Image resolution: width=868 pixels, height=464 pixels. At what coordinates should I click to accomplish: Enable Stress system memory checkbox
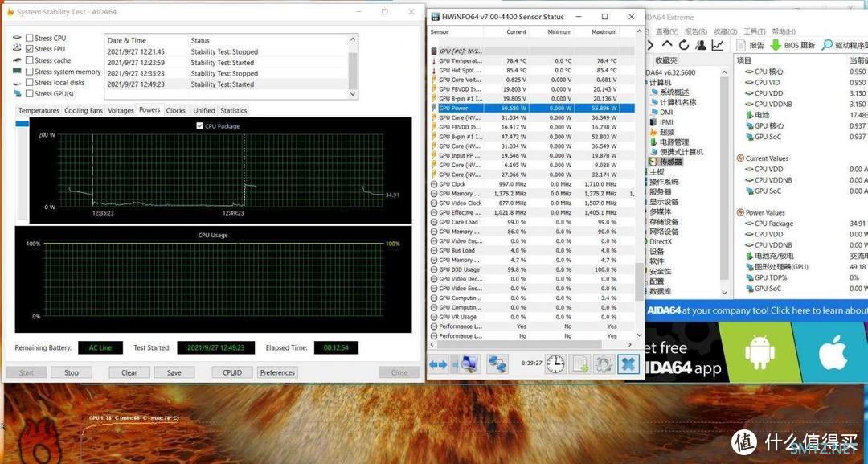click(30, 72)
